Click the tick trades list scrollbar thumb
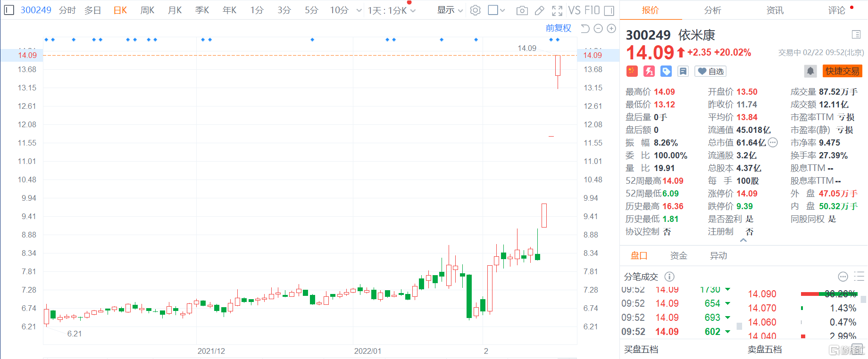Image resolution: width=868 pixels, height=359 pixels. pos(739,326)
